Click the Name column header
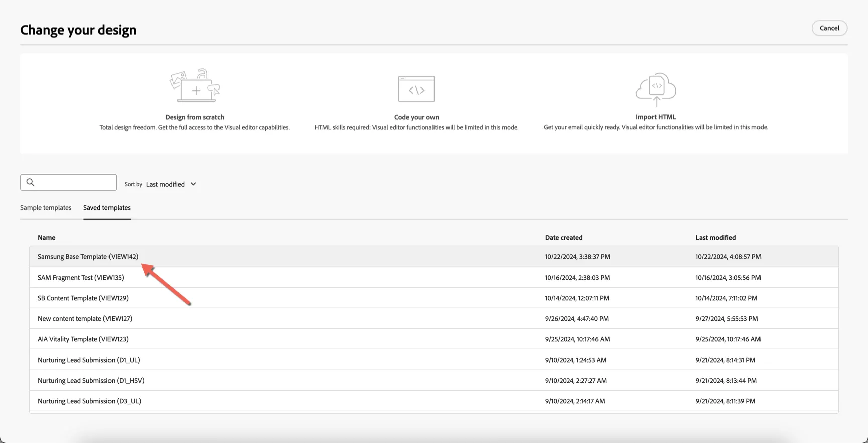 [47, 238]
